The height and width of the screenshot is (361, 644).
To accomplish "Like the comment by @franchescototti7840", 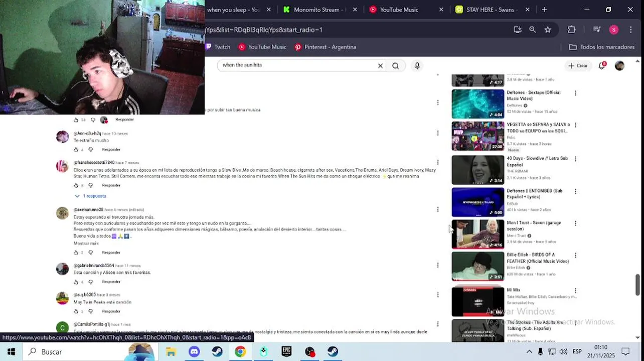I will tap(76, 186).
